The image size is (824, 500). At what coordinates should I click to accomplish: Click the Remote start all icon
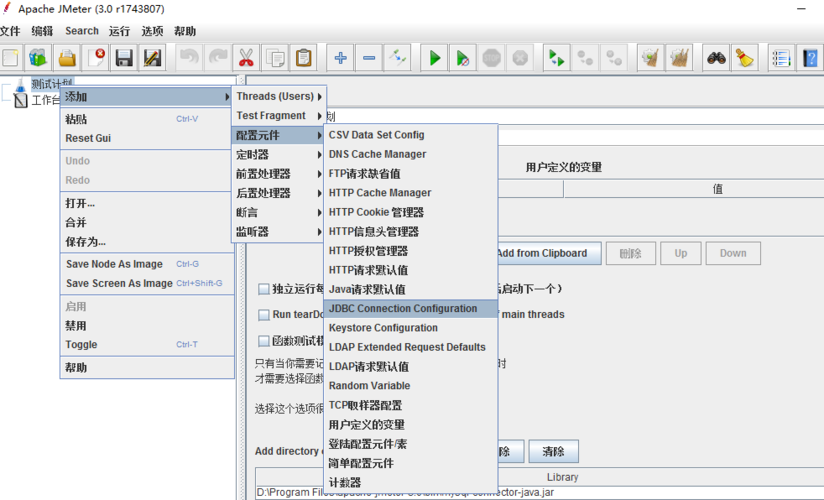(x=557, y=57)
